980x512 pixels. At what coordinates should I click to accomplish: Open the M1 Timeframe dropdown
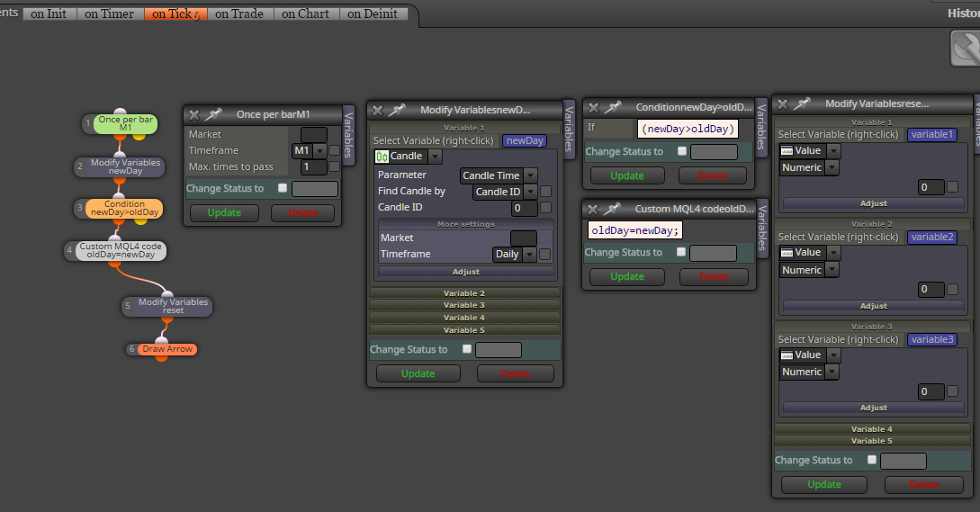[x=310, y=150]
